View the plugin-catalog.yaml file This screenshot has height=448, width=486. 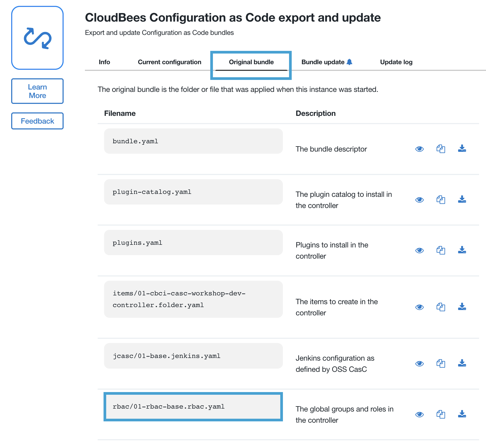click(x=419, y=200)
